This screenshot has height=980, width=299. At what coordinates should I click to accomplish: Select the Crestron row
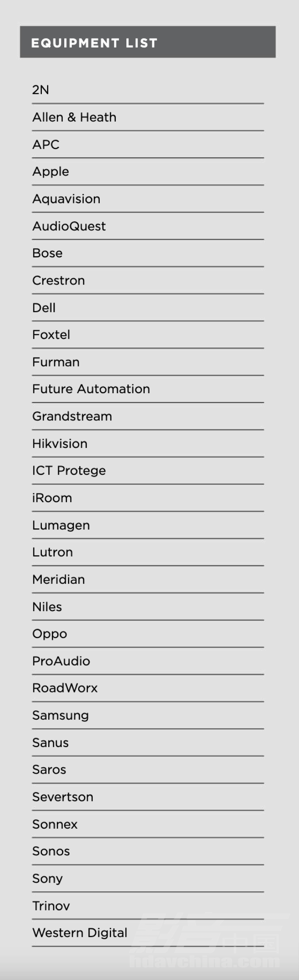[148, 280]
